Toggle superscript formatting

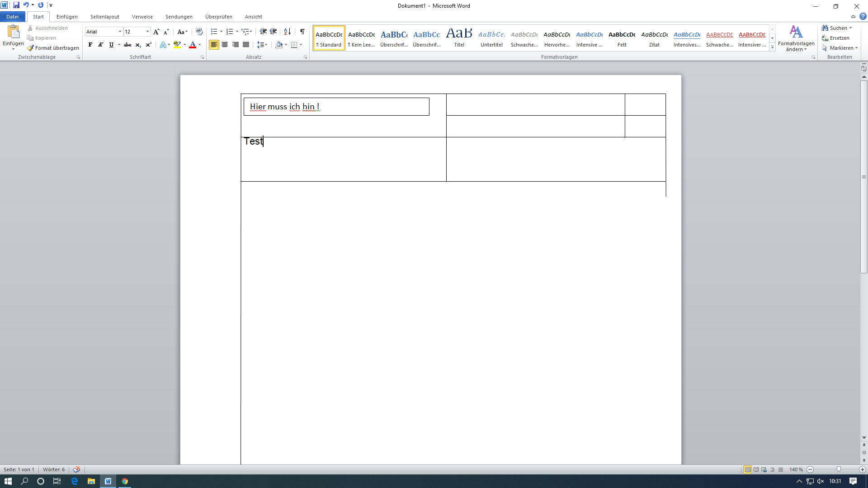pos(148,45)
